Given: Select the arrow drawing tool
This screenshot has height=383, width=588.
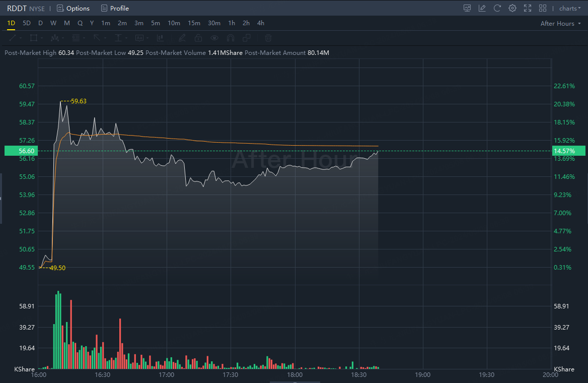Looking at the screenshot, I should (97, 38).
